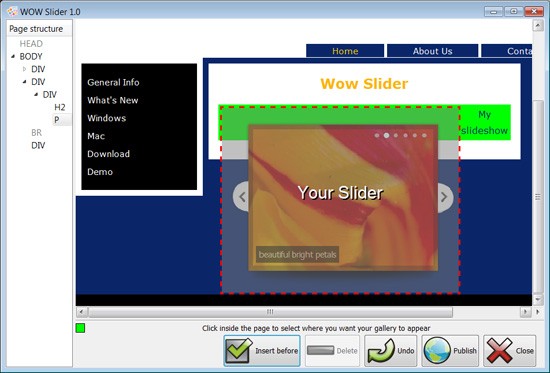Click the vertical scrollbar up arrow
The width and height of the screenshot is (550, 373).
click(x=538, y=26)
